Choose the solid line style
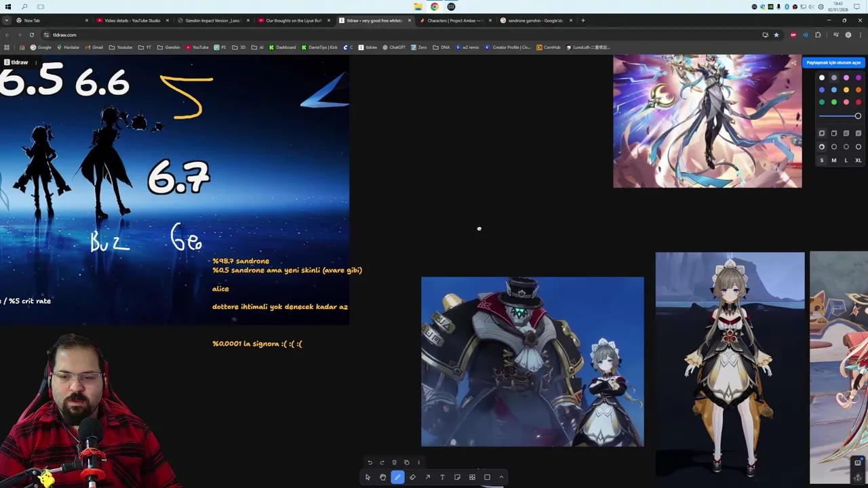Viewport: 868px width, 488px height. tap(859, 146)
